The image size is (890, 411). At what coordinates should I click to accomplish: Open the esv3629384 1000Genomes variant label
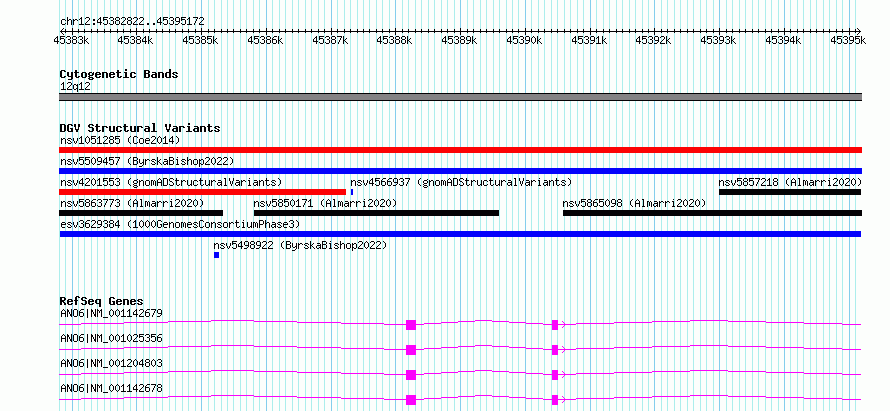tap(180, 224)
